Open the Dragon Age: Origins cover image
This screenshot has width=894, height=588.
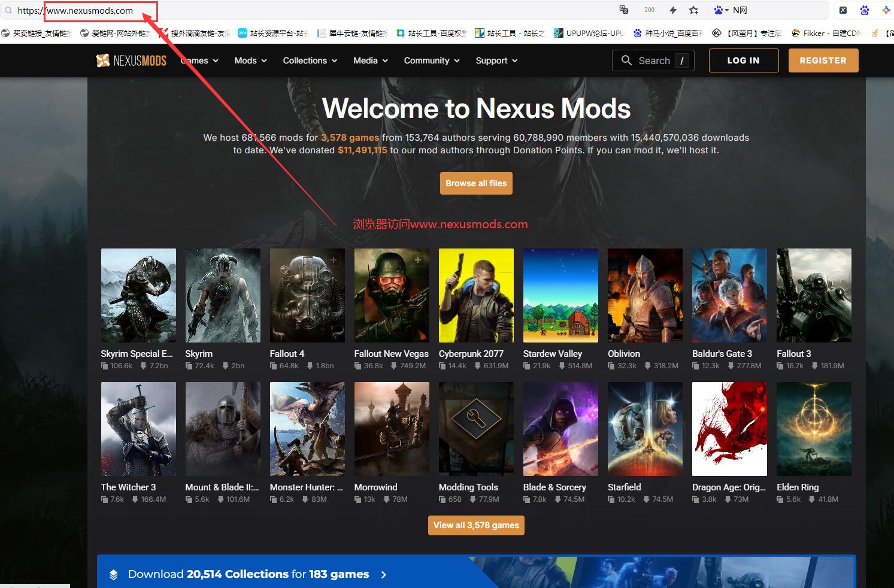(x=729, y=429)
